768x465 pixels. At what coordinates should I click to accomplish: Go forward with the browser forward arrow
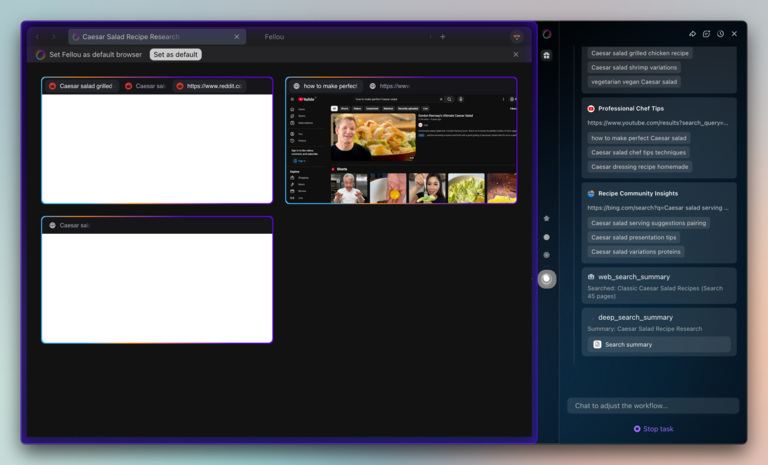click(54, 37)
